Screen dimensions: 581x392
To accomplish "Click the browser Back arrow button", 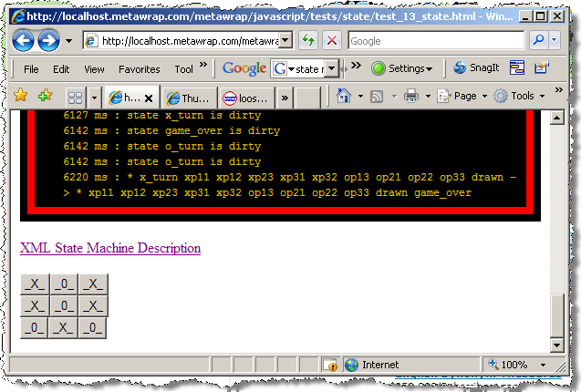I will pos(25,40).
